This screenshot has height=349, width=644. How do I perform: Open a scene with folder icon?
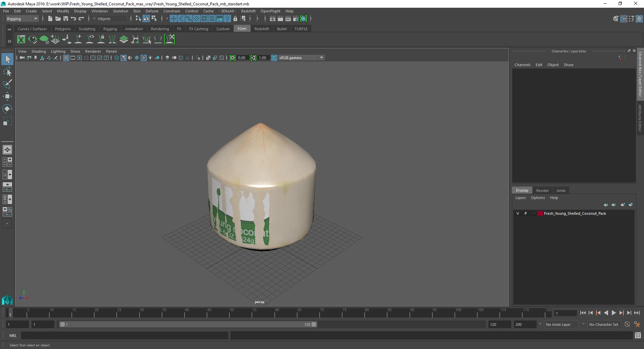[58, 19]
